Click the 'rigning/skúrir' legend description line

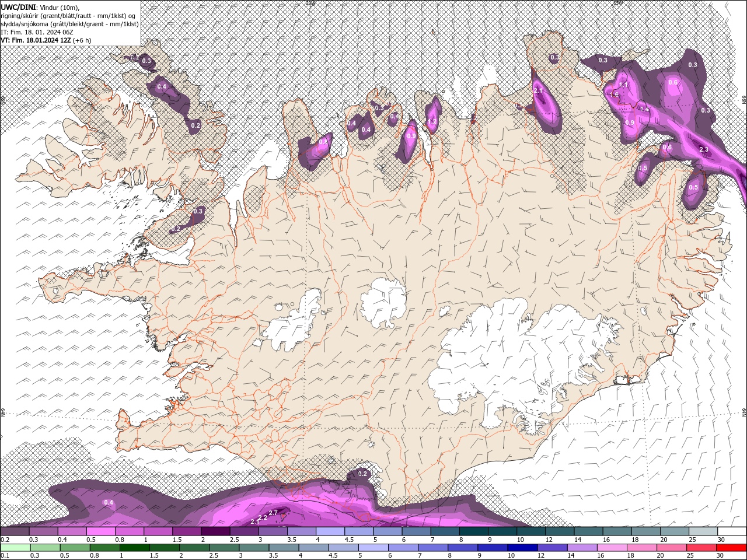68,16
